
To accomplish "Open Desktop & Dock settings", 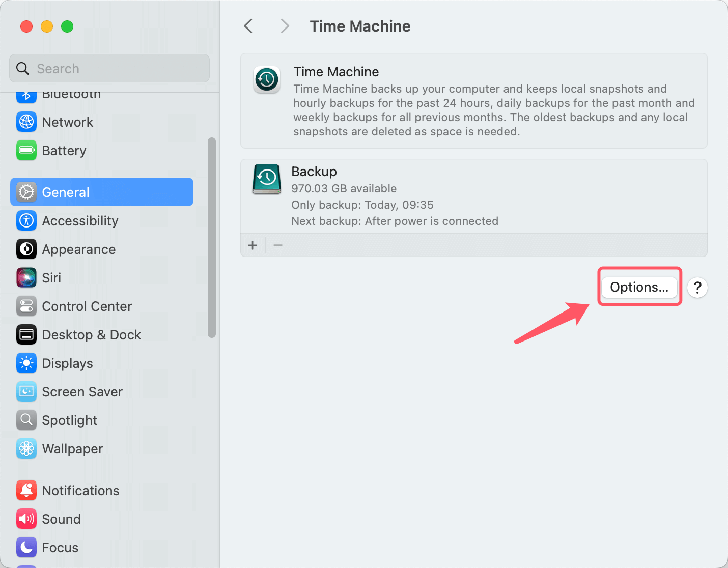I will [92, 334].
